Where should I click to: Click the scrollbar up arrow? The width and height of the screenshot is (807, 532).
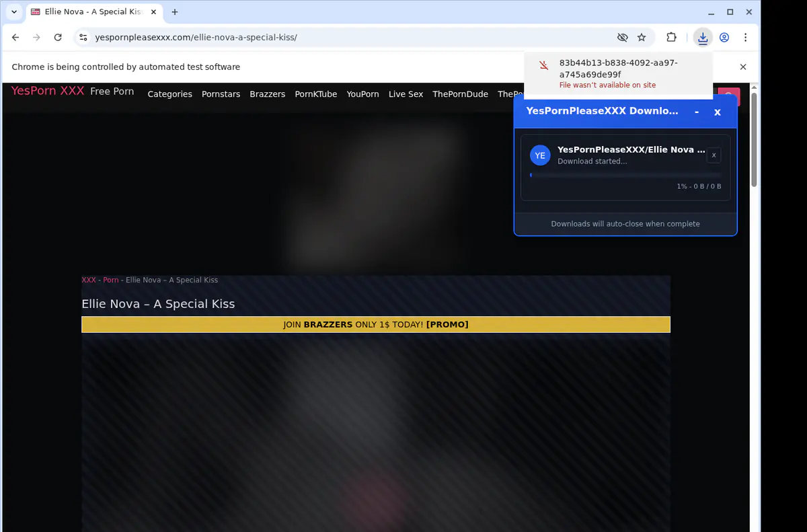coord(754,87)
